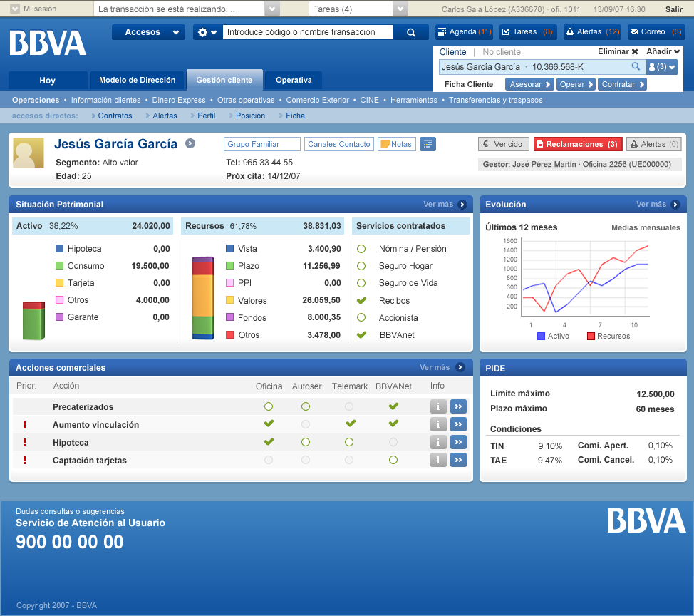
Task: Toggle Recibos service checkmark
Action: tap(361, 300)
